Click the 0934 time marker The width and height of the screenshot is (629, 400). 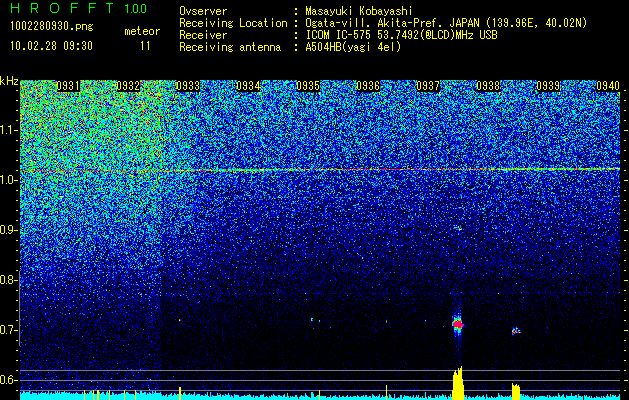tap(248, 86)
